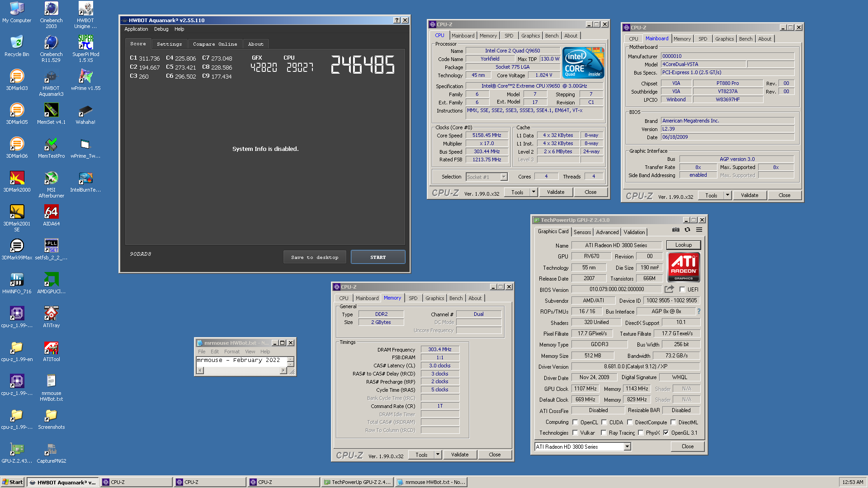This screenshot has width=868, height=488.
Task: Launch HWBOT Unigine desktop shortcut
Action: click(x=85, y=14)
